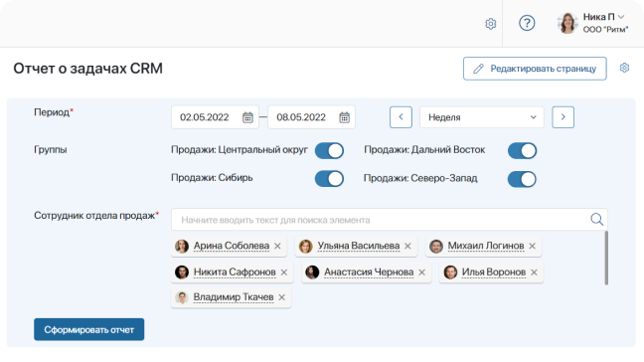
Task: Open Владимир Ткачев profile link
Action: 234,297
